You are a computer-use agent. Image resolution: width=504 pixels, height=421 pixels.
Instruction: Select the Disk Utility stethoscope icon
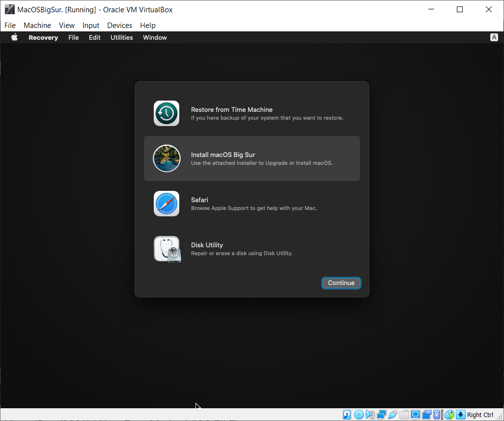tap(168, 249)
